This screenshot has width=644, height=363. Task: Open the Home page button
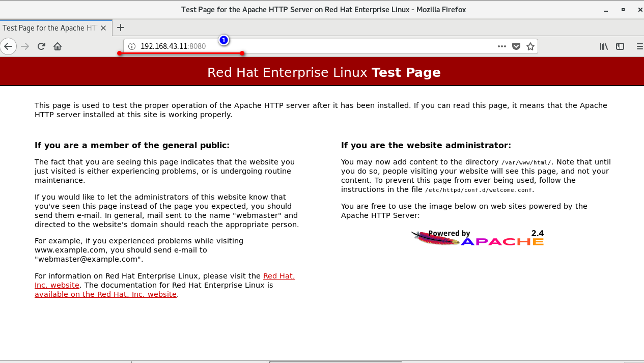(x=58, y=46)
